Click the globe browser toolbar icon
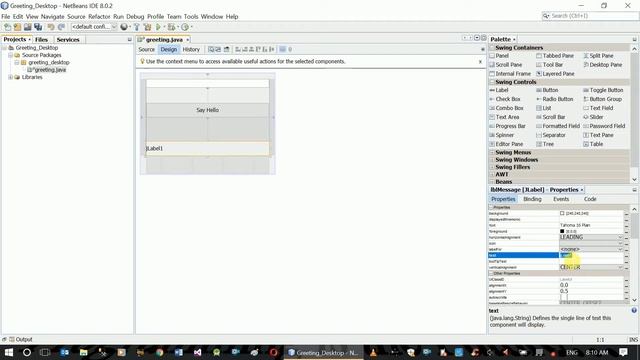The image size is (640, 360). (124, 27)
